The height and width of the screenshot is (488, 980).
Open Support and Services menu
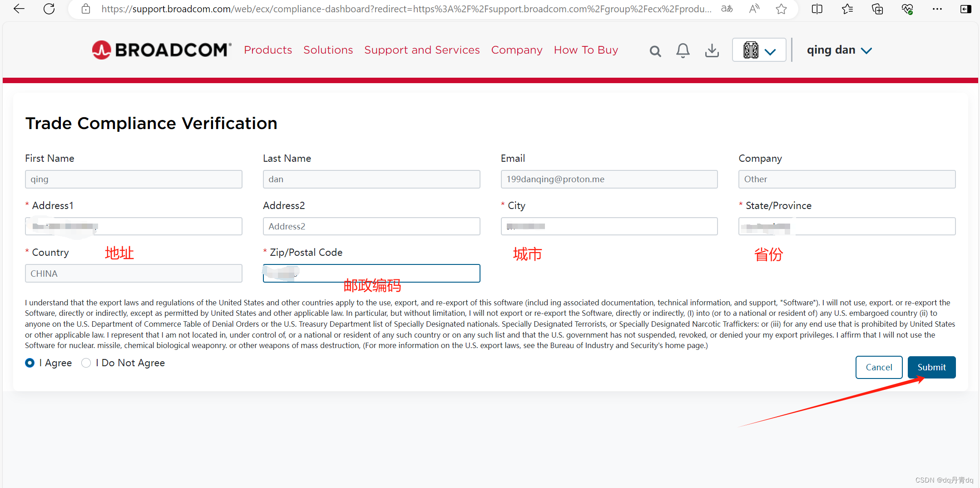422,50
